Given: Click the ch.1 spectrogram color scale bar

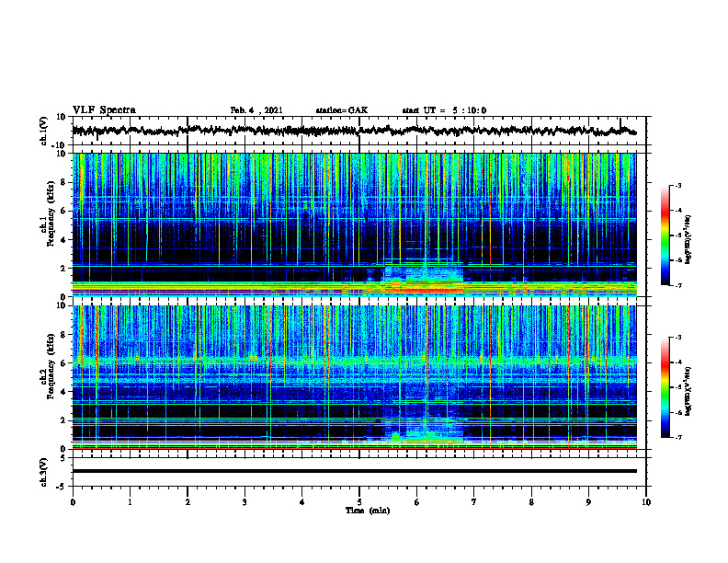Looking at the screenshot, I should [x=665, y=236].
